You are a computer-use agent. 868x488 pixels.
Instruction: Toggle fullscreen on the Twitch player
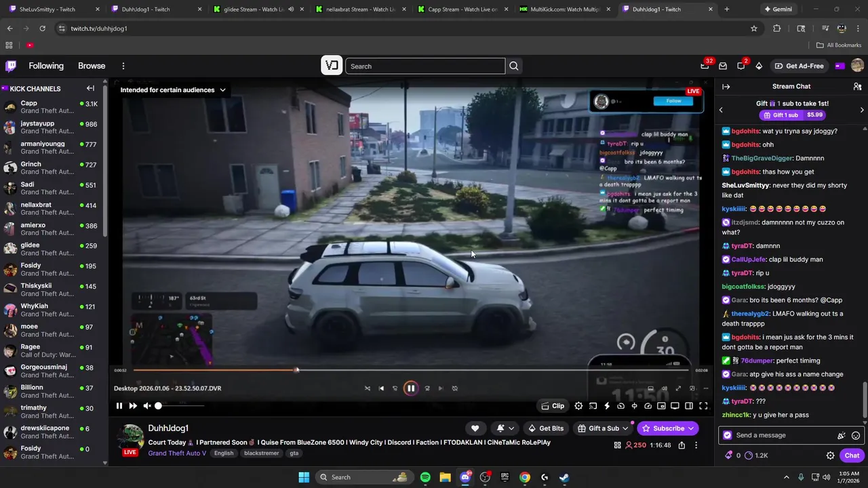[x=703, y=406]
